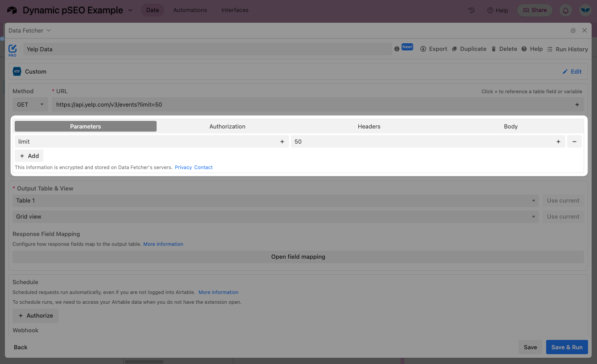The image size is (597, 364).
Task: Open Help in the Data Fetcher toolbar
Action: tap(532, 49)
